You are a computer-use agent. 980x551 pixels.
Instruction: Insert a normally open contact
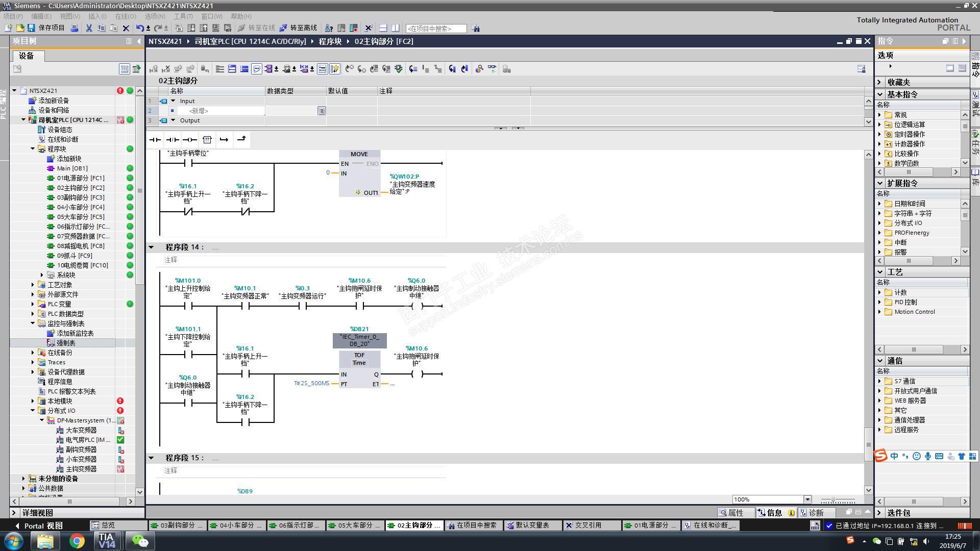[x=155, y=140]
